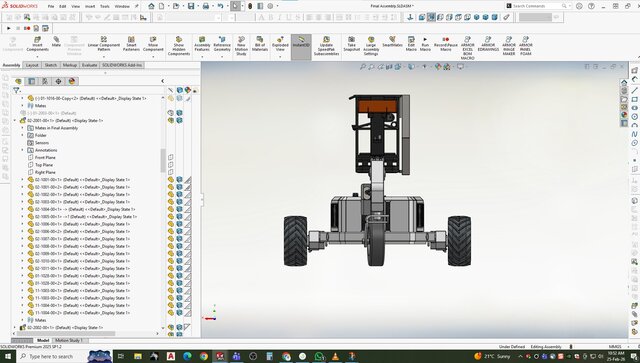The image size is (640, 363).
Task: Click Show Hidden Components
Action: pyautogui.click(x=179, y=46)
